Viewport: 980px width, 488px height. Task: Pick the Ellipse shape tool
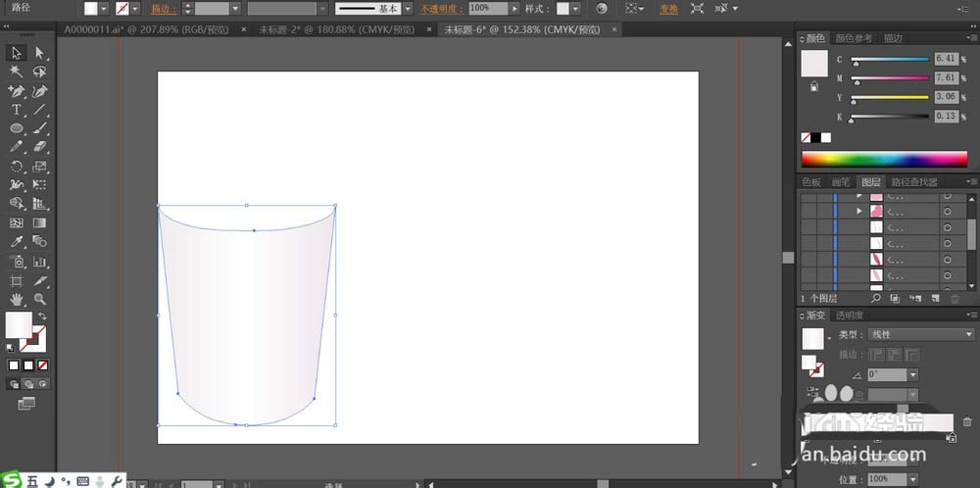point(17,128)
